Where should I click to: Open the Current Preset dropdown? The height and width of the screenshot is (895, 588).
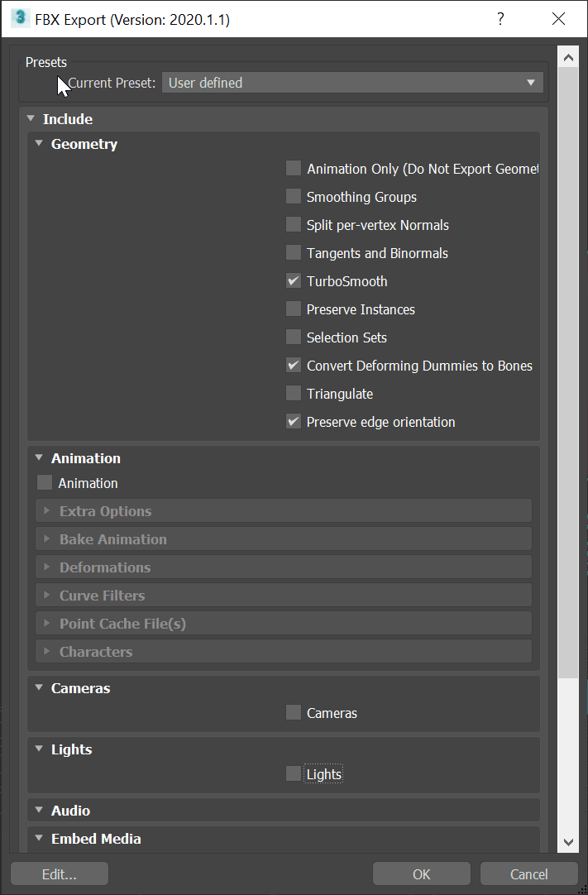(352, 83)
